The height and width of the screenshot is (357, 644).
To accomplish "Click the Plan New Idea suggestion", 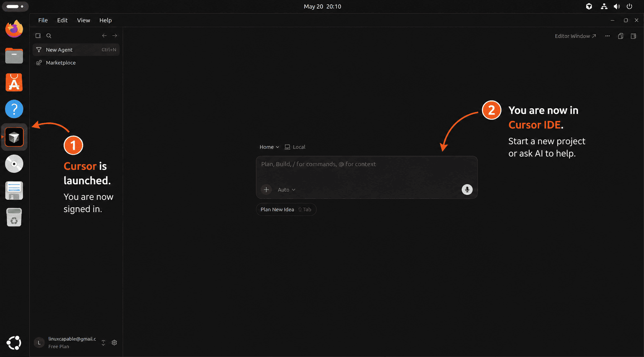I will [x=286, y=209].
